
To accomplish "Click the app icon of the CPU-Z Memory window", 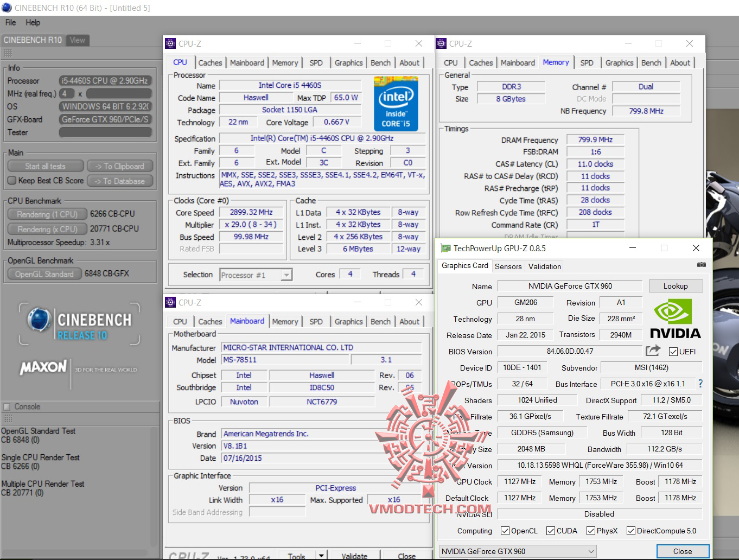I will point(441,43).
